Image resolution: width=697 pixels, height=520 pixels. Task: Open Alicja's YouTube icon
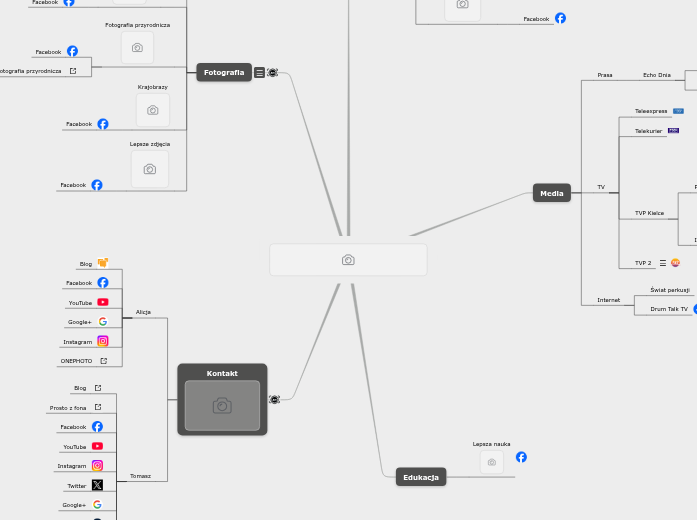pyautogui.click(x=103, y=302)
